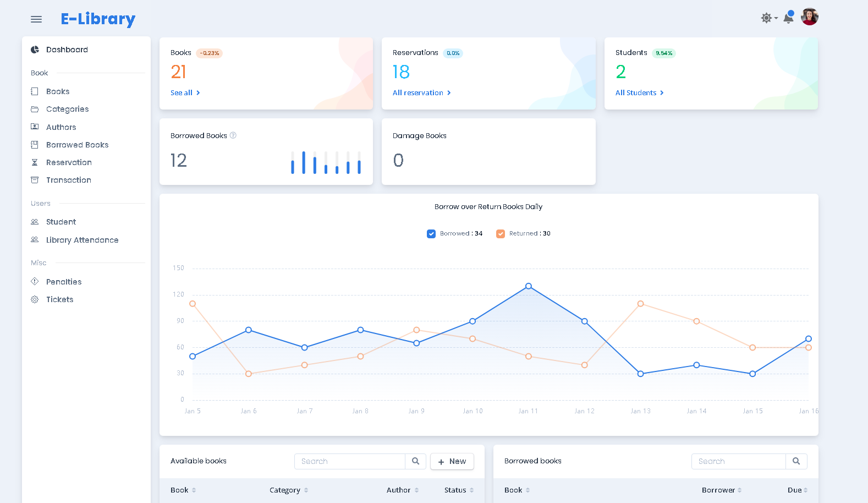The width and height of the screenshot is (868, 503).
Task: Sort Borrowed books by Book column
Action: (x=517, y=490)
